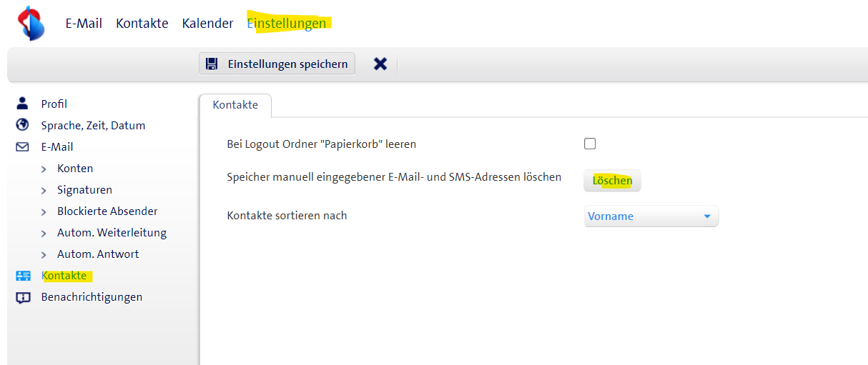Viewport: 868px width, 365px height.
Task: Select Profil in the sidebar
Action: point(54,104)
